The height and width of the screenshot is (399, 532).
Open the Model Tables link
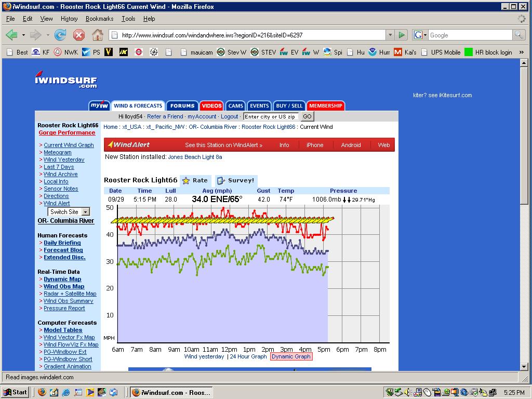[x=63, y=330]
